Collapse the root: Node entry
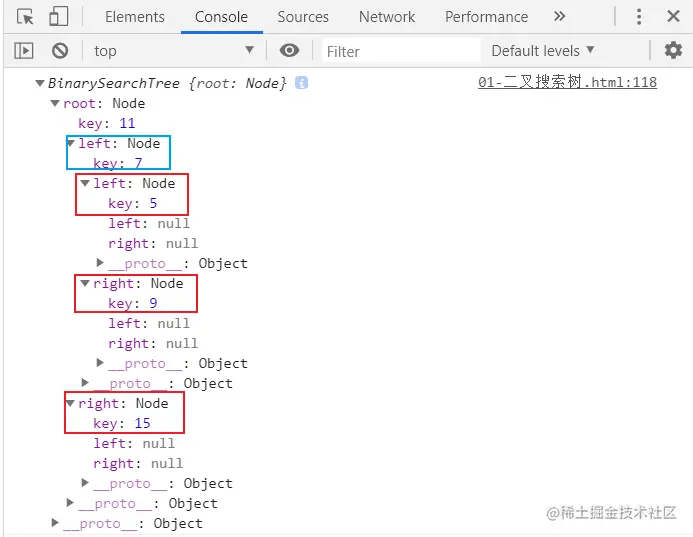693x537 pixels. pos(55,103)
